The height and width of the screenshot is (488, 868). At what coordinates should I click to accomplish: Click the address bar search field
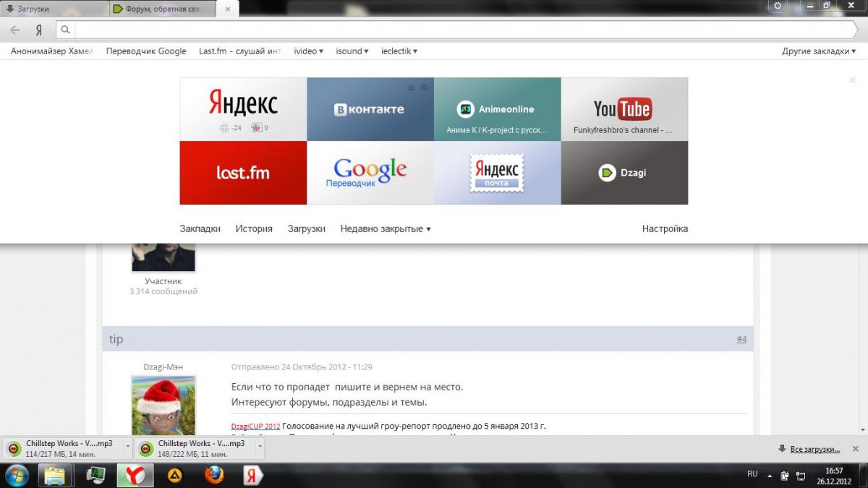[x=463, y=30]
